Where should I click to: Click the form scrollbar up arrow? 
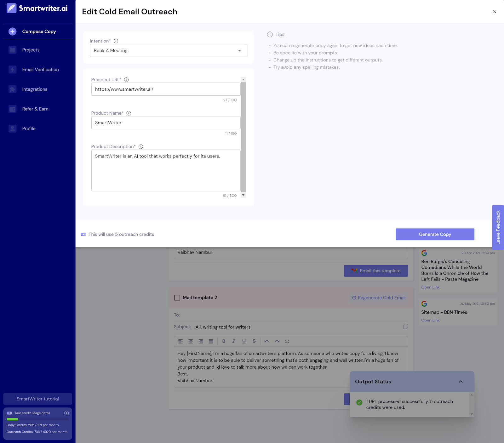(243, 80)
